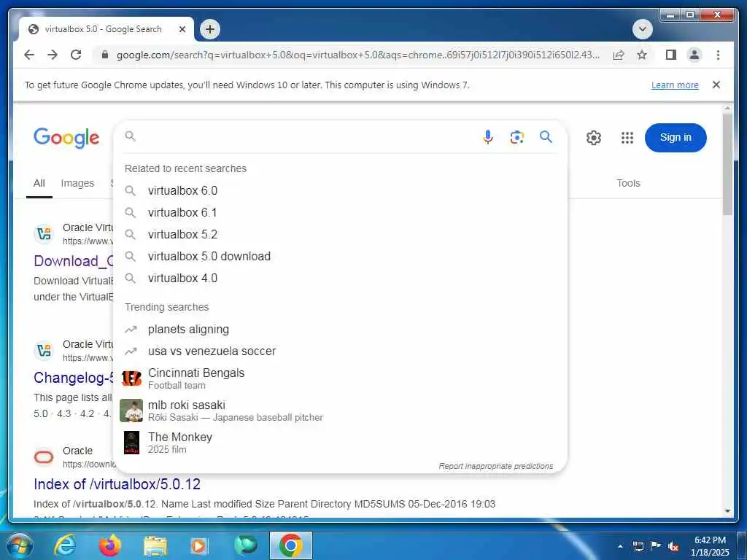The width and height of the screenshot is (747, 560).
Task: Open the Download result link
Action: click(74, 261)
